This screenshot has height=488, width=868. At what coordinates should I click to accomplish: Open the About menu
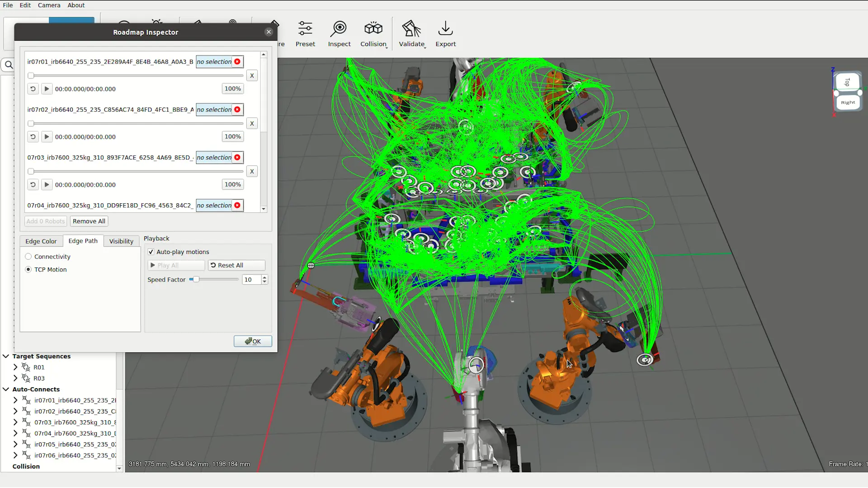point(76,5)
